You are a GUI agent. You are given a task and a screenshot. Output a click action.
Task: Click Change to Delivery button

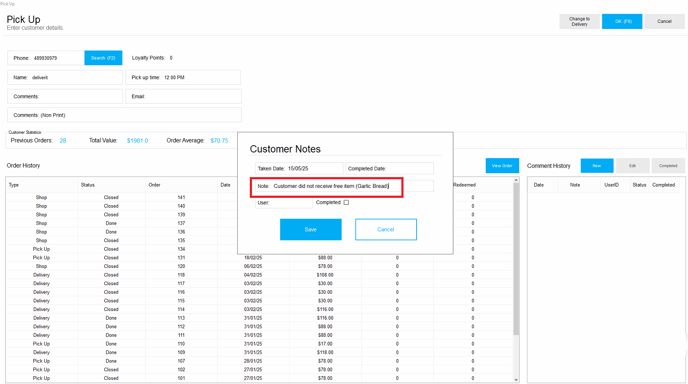579,22
